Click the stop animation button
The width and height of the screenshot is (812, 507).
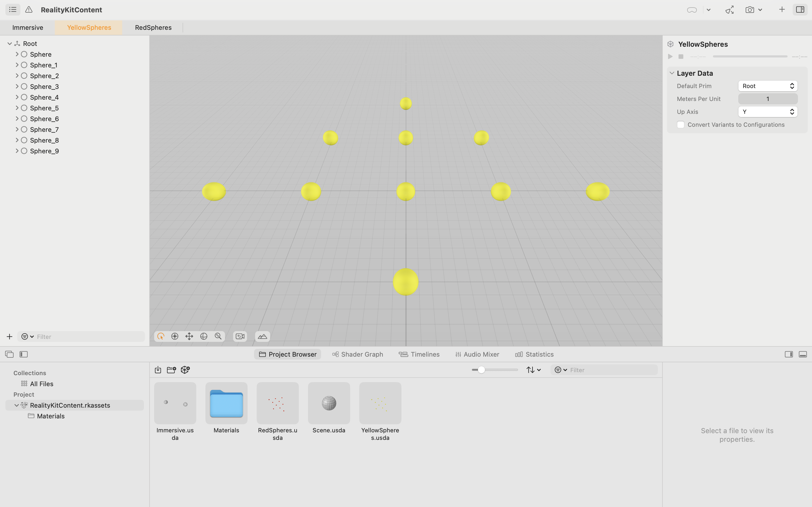pos(681,56)
